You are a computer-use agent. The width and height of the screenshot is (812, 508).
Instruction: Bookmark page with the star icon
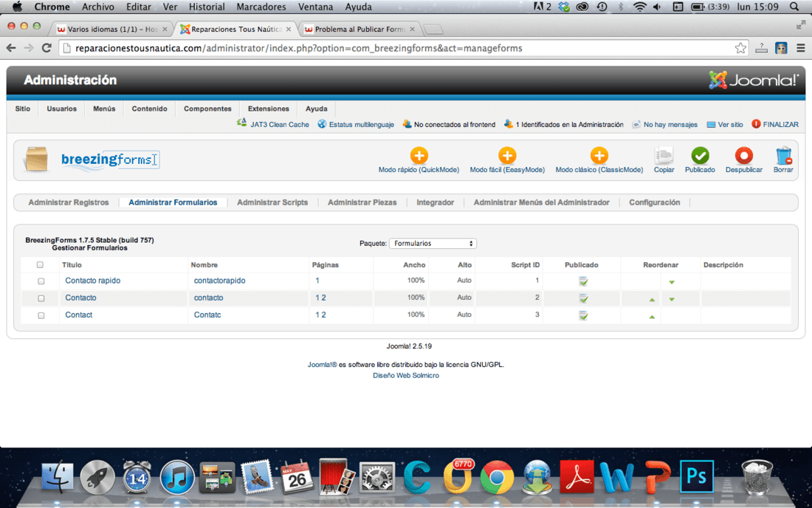(740, 48)
